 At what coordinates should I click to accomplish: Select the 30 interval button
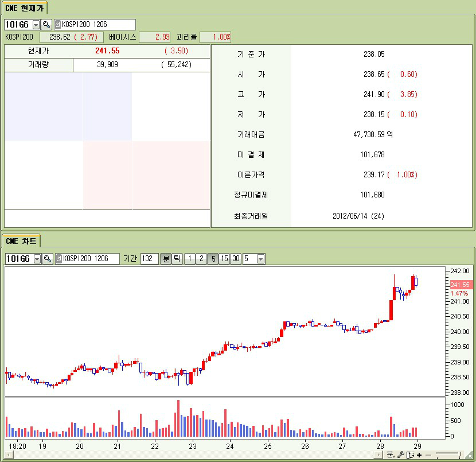(x=236, y=259)
